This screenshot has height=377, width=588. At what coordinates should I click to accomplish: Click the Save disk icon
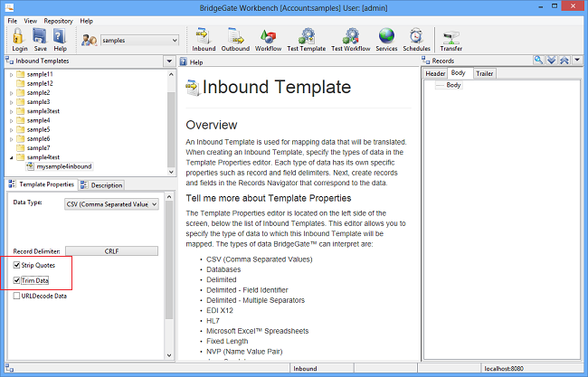point(40,36)
